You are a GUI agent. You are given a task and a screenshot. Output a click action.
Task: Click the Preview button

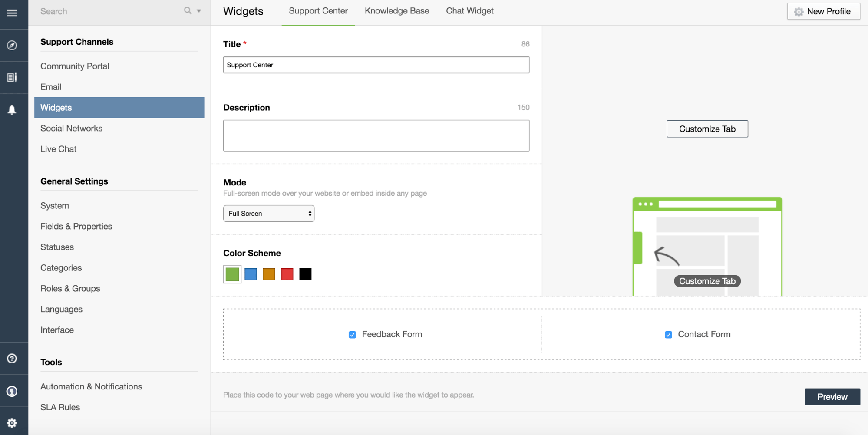tap(832, 397)
